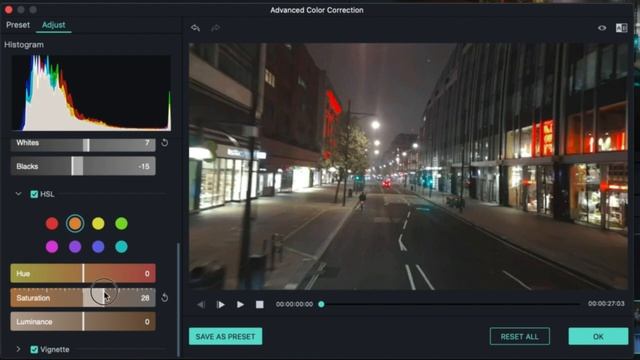This screenshot has width=640, height=360.
Task: Select the yellow HSL color
Action: [98, 224]
